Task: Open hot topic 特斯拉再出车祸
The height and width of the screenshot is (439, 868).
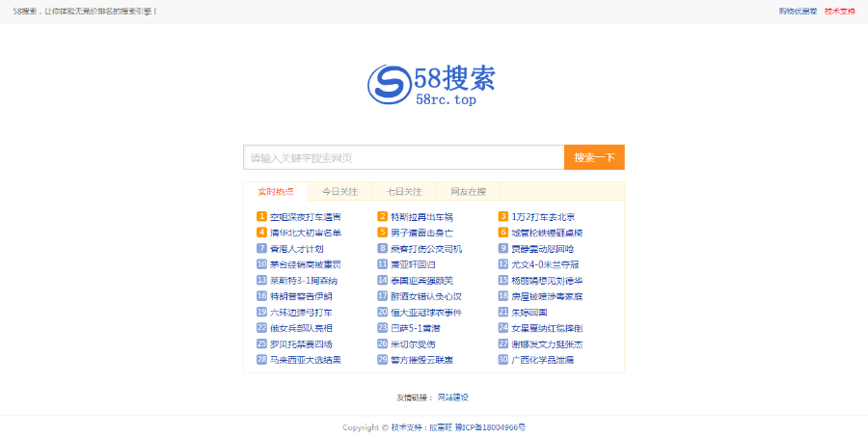Action: 421,217
